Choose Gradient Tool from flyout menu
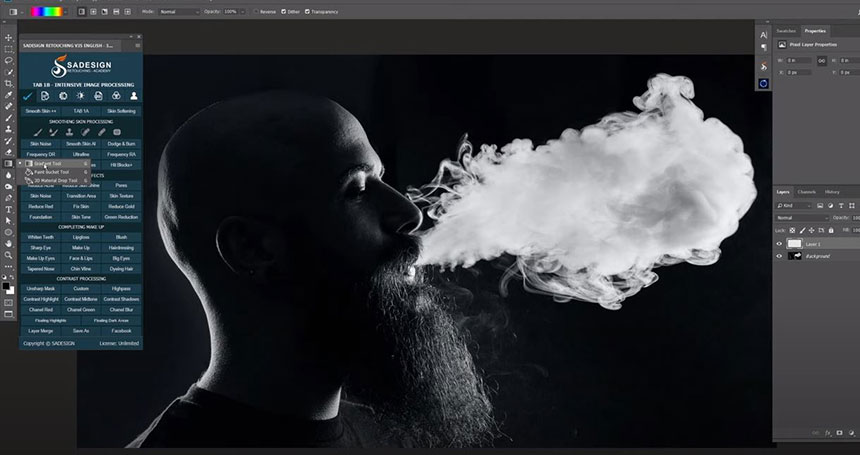The image size is (860, 455). (53, 163)
